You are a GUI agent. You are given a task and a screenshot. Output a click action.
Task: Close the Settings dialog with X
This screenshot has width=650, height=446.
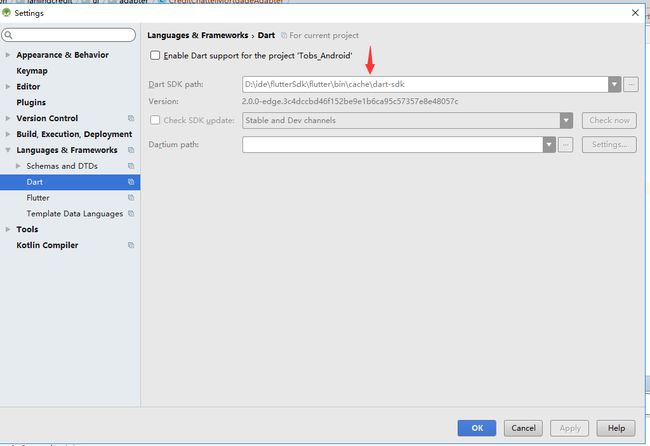click(635, 13)
